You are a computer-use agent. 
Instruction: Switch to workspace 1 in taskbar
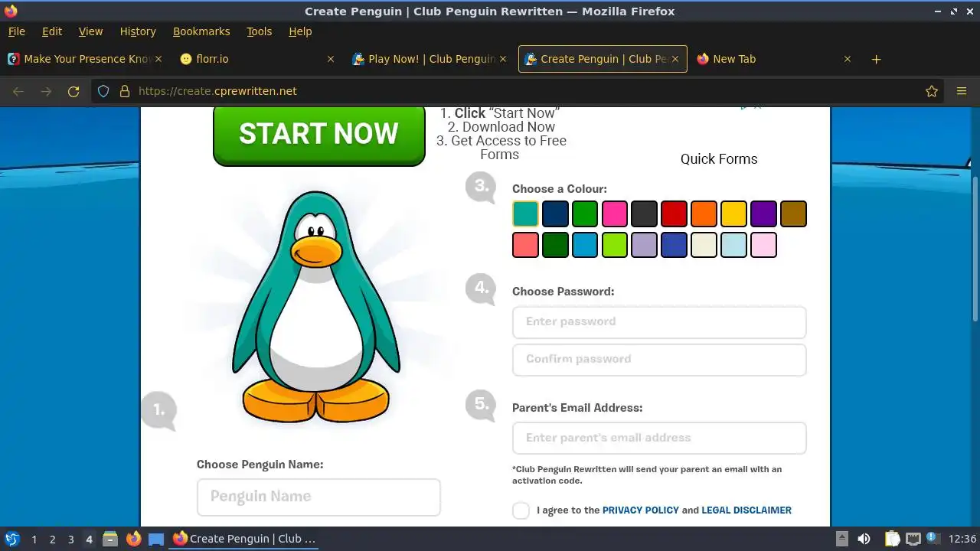tap(34, 539)
